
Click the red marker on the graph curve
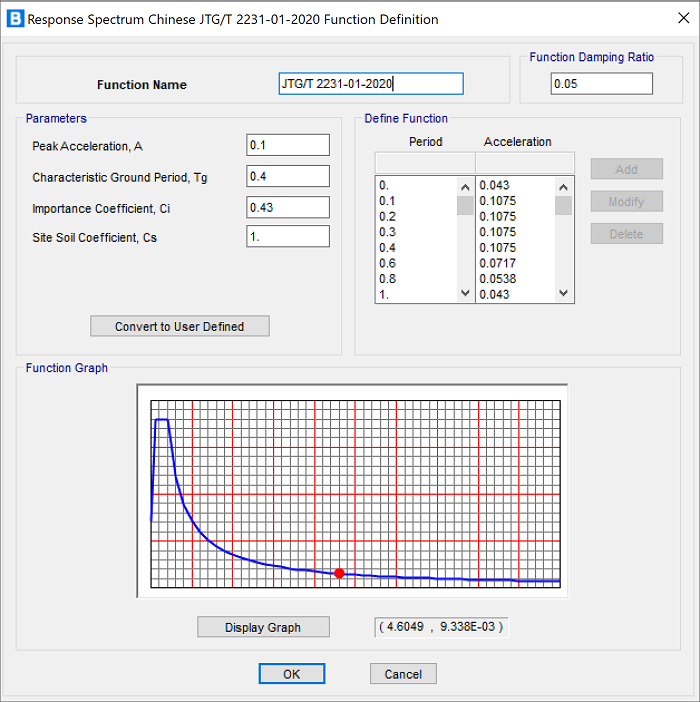click(339, 573)
